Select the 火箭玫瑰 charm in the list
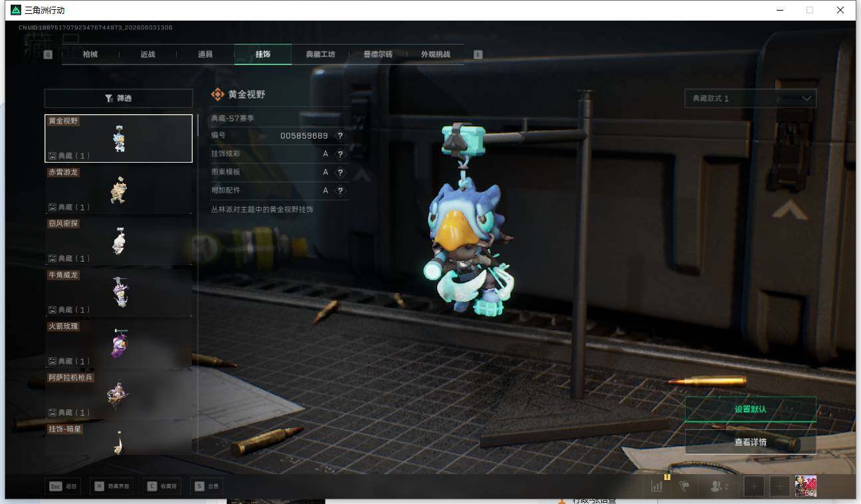The width and height of the screenshot is (861, 504). [118, 344]
